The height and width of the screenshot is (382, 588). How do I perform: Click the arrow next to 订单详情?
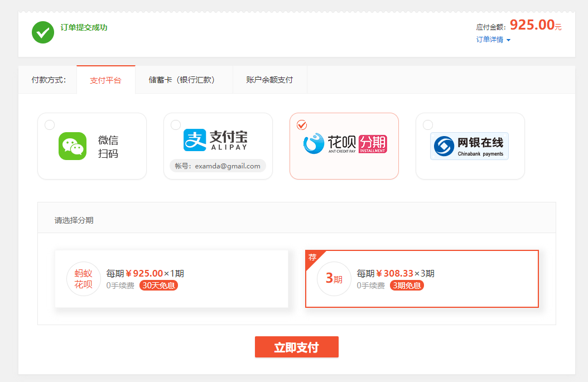(508, 40)
